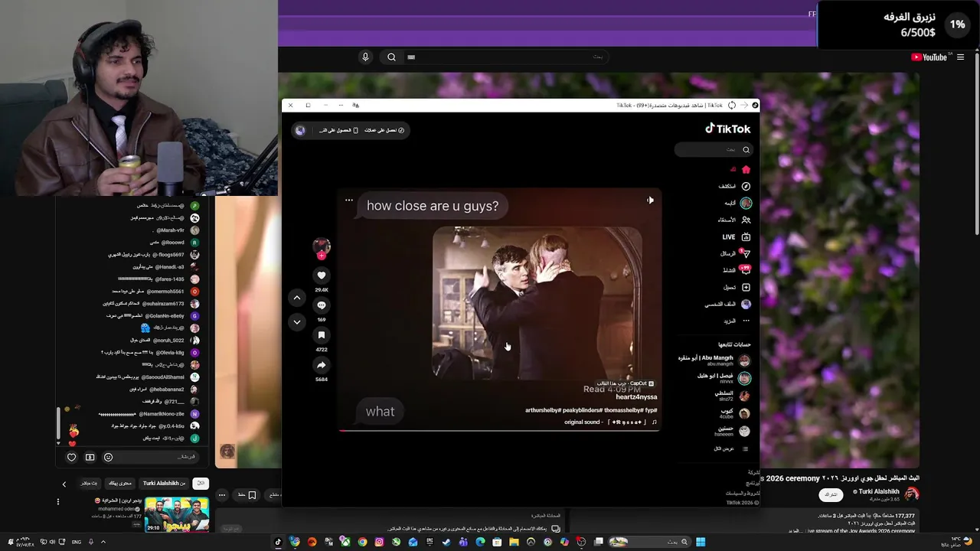Expand the system tray hidden icons chevron
The image size is (980, 551).
[x=103, y=542]
